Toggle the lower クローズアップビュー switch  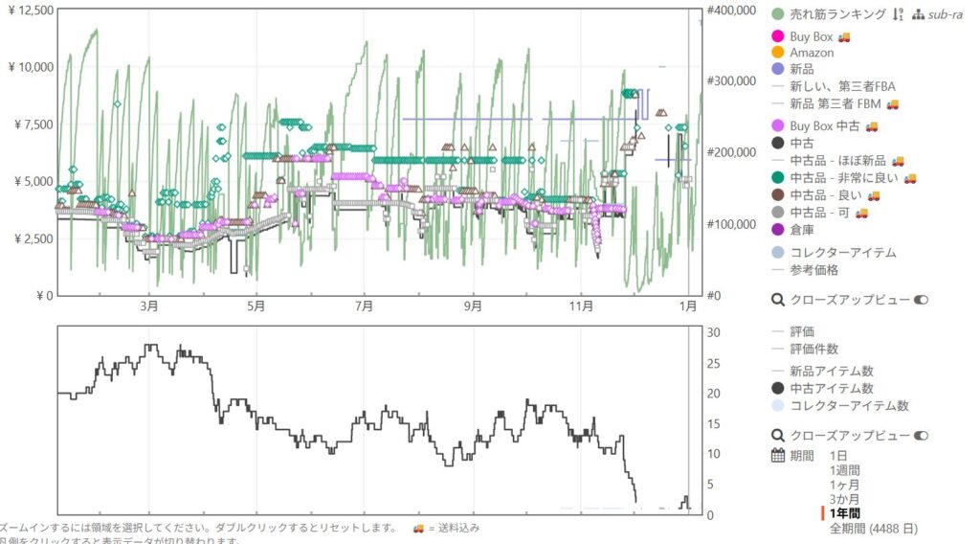click(922, 435)
